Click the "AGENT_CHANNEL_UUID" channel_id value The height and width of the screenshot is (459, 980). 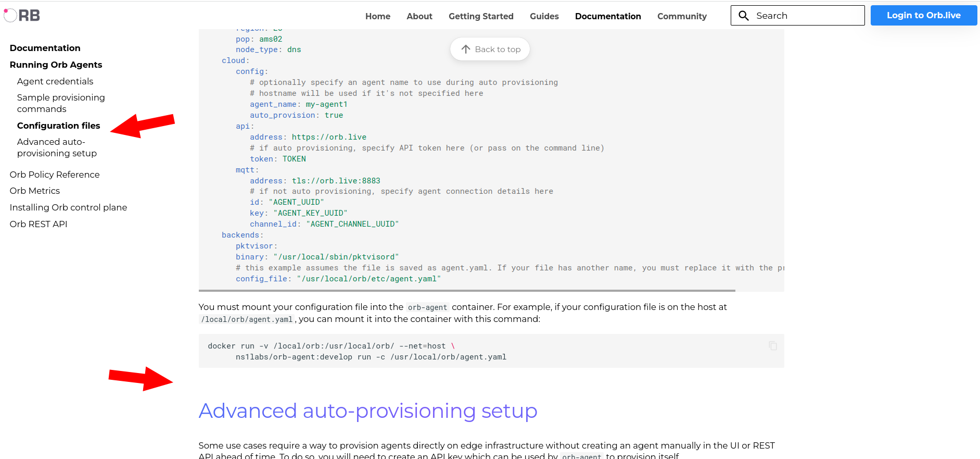click(x=352, y=224)
